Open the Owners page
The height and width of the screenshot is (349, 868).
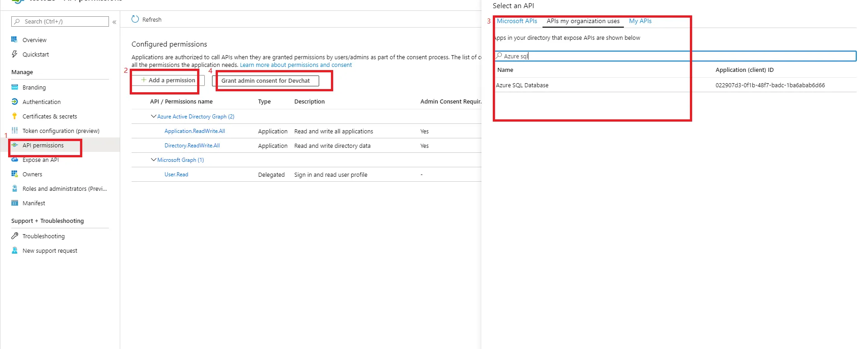pyautogui.click(x=32, y=174)
